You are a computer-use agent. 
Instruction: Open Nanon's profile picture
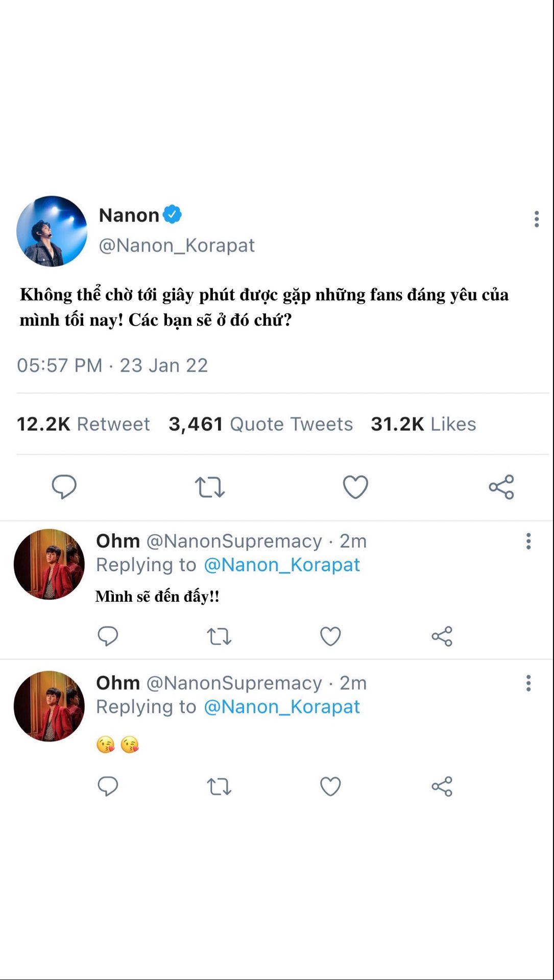tap(52, 231)
